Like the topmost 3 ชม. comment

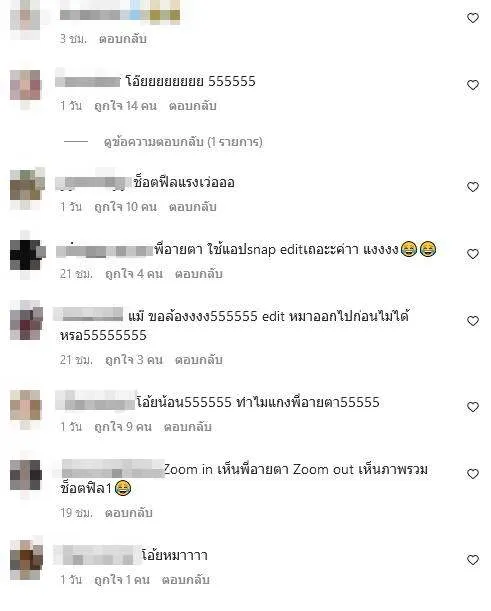coord(473,18)
